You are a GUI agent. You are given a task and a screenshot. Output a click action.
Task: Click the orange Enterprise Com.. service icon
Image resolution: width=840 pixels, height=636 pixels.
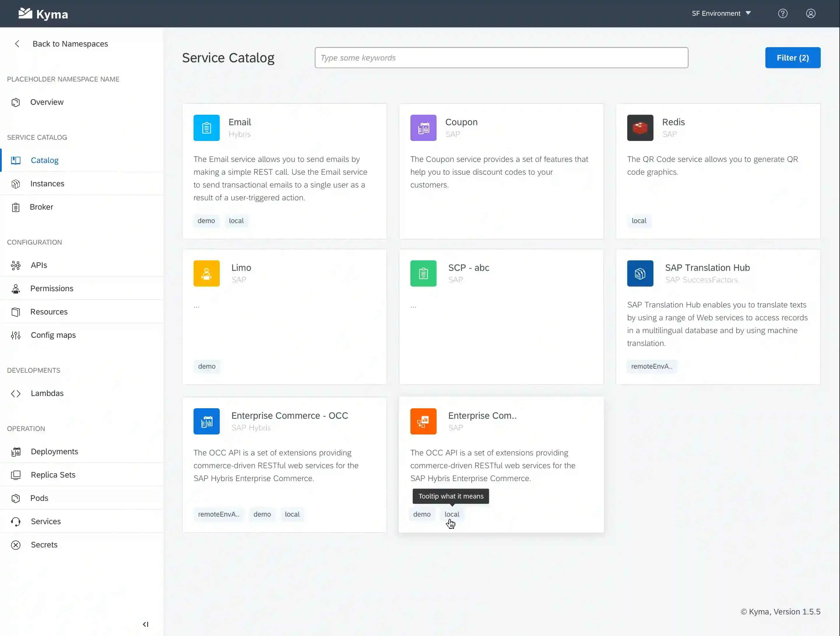point(423,421)
